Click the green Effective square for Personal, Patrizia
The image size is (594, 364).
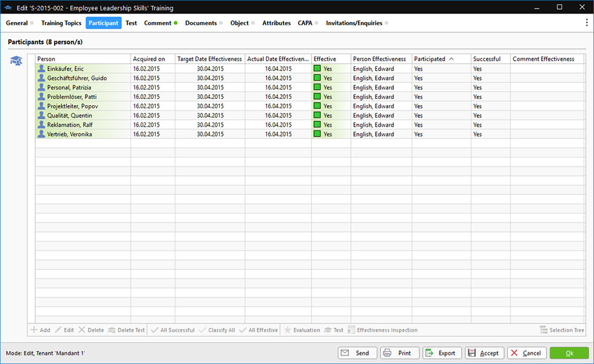[318, 87]
